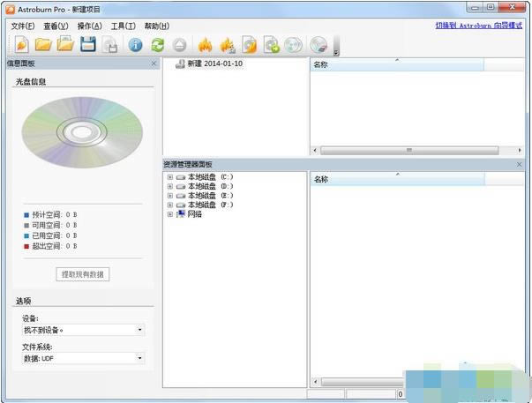Expand the 本地磁盘 (E:) node
532x403 pixels.
(x=170, y=196)
